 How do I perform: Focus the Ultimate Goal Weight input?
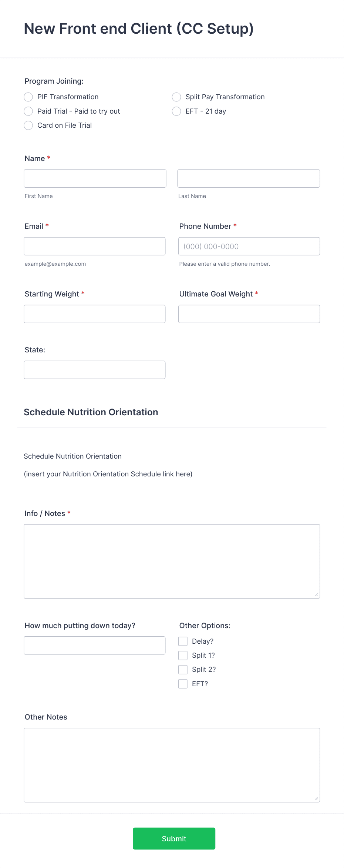coord(249,314)
